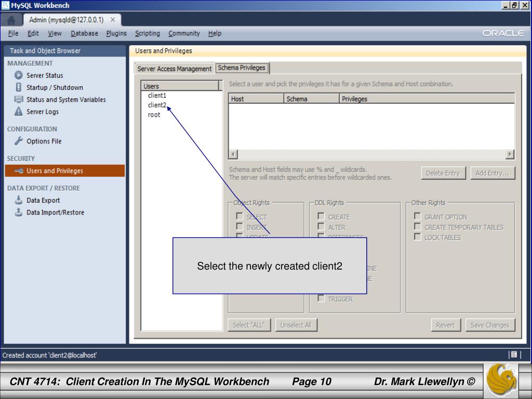Click the Select "ALL" button
The width and height of the screenshot is (532, 399).
click(x=249, y=325)
